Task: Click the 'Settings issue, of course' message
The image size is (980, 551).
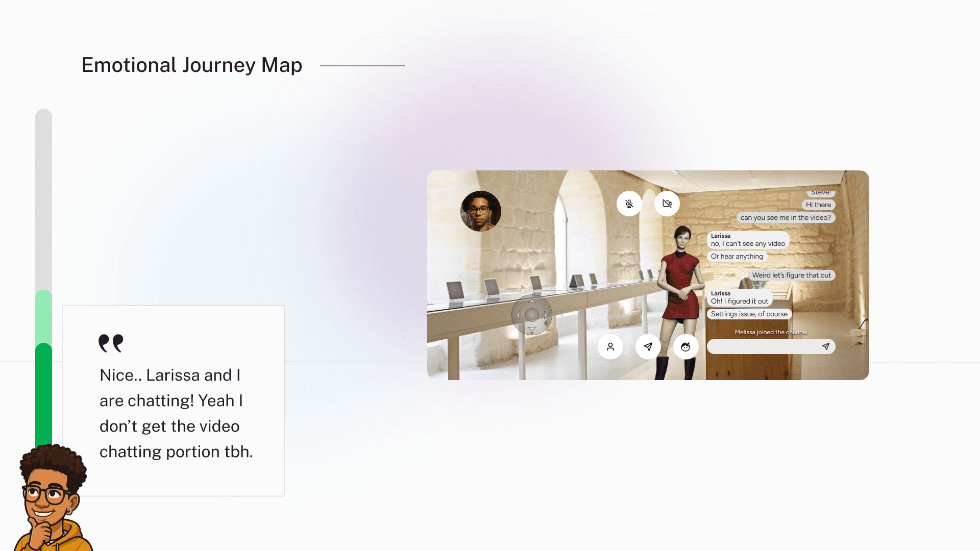Action: (749, 314)
